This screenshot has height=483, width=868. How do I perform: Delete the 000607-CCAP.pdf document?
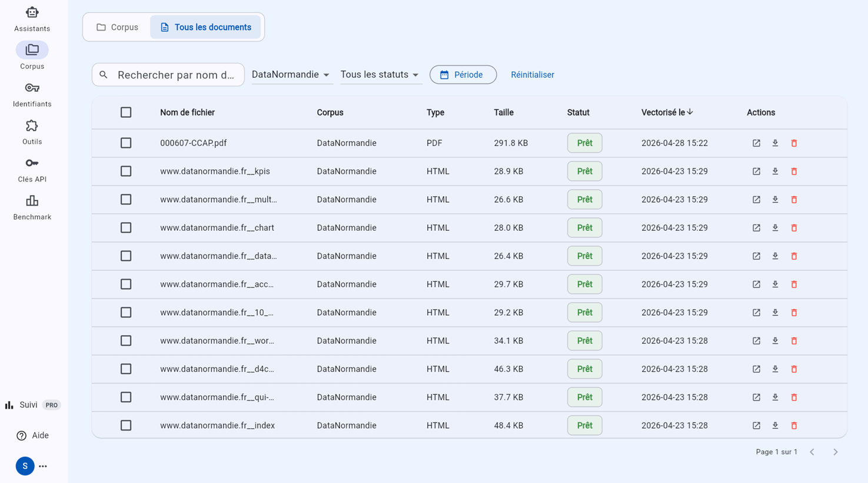794,143
